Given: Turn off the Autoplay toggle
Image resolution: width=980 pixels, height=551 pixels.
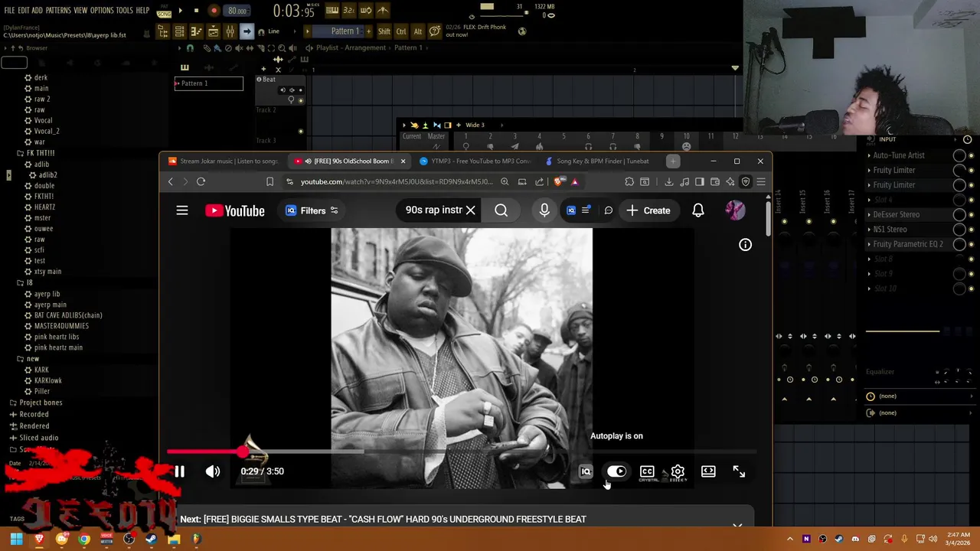Looking at the screenshot, I should [x=616, y=471].
